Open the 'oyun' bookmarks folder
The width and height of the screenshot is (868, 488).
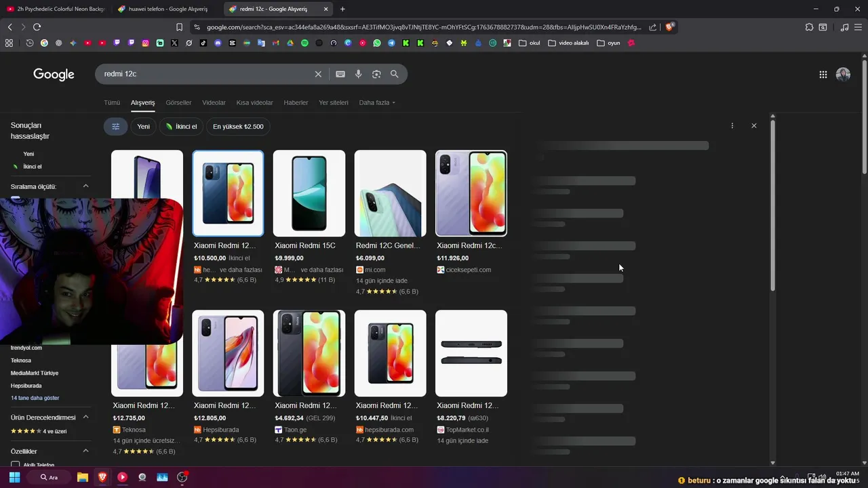click(x=609, y=43)
